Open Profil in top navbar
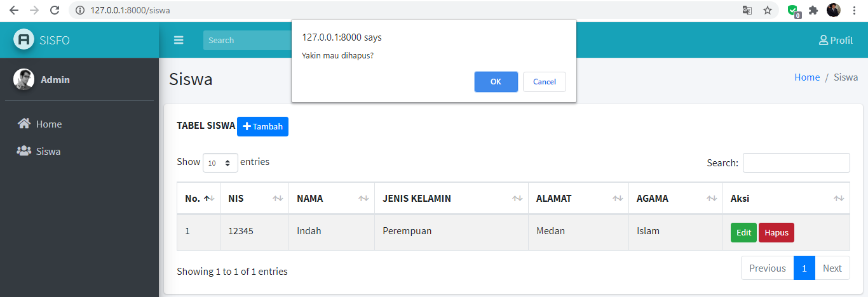Screen dimensions: 868x297 [836, 40]
